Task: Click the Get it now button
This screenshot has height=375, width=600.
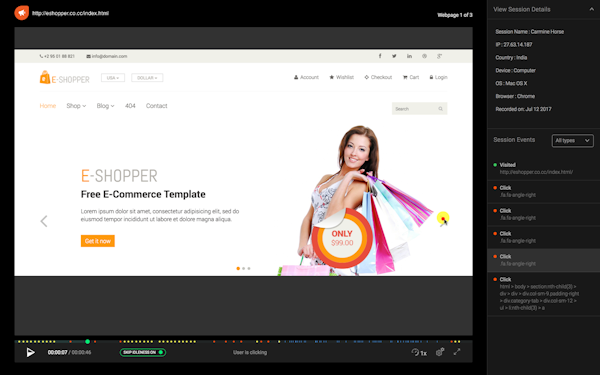Action: (98, 241)
